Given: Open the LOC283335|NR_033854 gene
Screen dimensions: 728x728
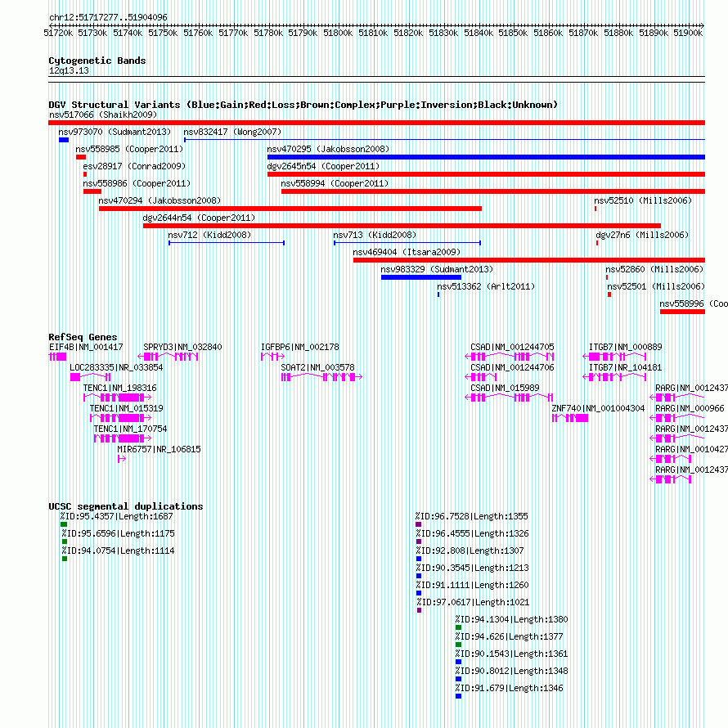Looking at the screenshot, I should pos(90,377).
